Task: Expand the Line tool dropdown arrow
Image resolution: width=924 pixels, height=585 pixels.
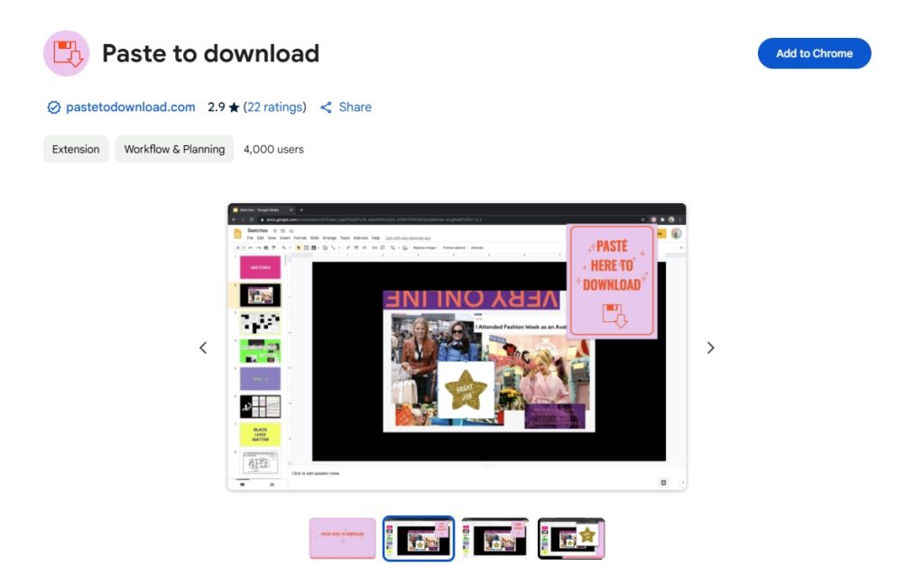Action: [x=338, y=247]
